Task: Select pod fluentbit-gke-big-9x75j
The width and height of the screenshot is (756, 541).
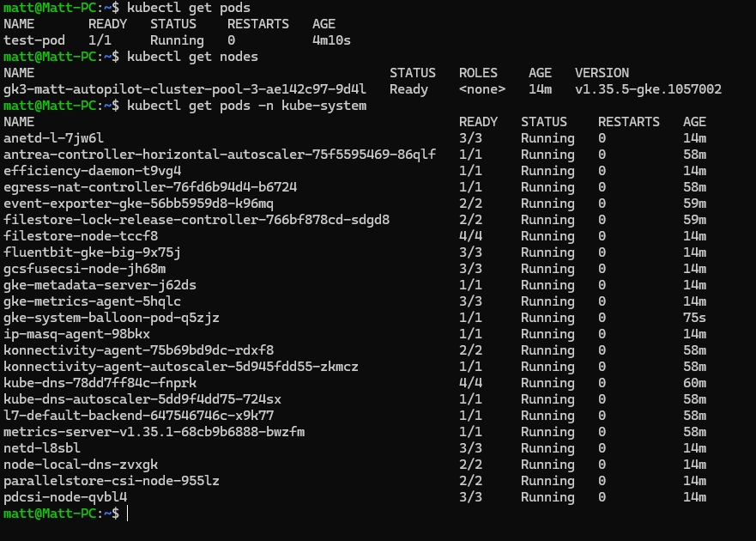Action: click(92, 252)
